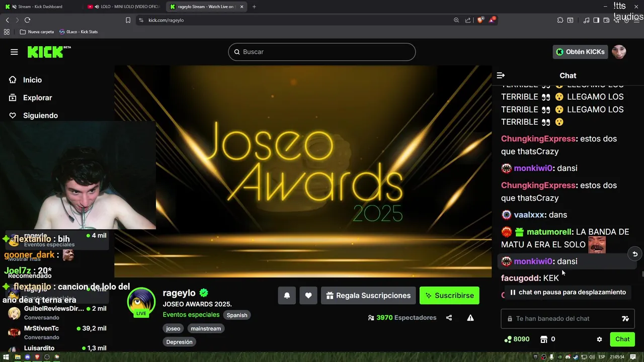Open Brave Wallet icon

(606, 20)
